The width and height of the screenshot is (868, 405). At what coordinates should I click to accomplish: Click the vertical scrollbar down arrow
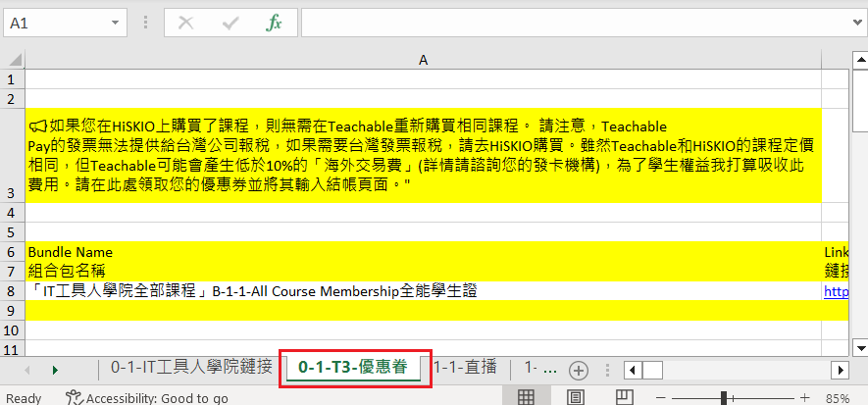pyautogui.click(x=861, y=347)
